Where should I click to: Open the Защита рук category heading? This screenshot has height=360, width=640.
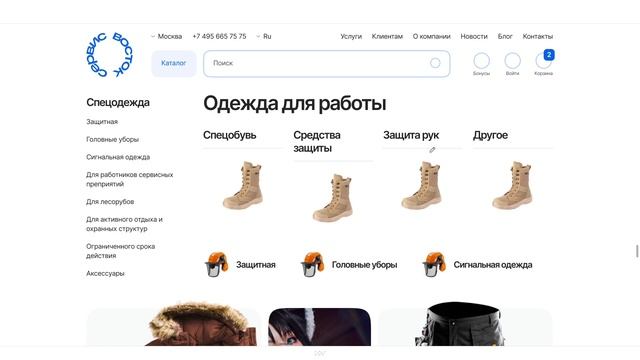411,135
